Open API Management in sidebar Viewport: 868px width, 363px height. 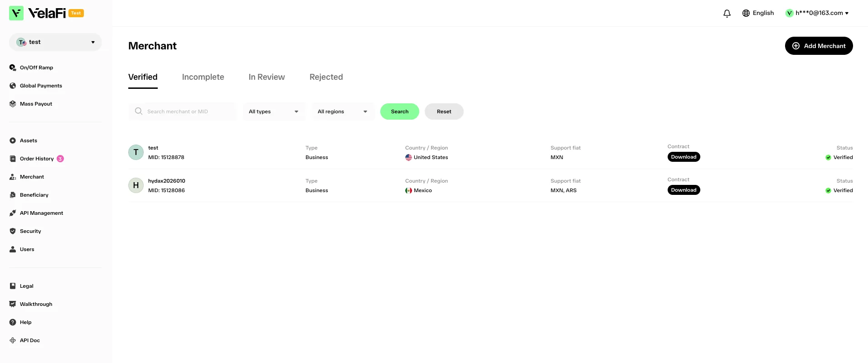[x=41, y=213]
